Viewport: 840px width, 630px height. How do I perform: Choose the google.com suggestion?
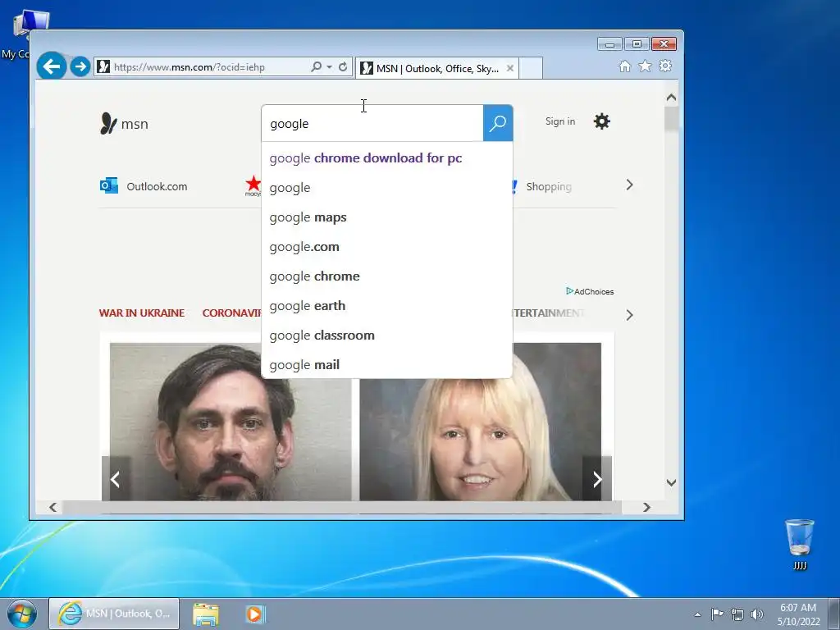click(x=387, y=246)
